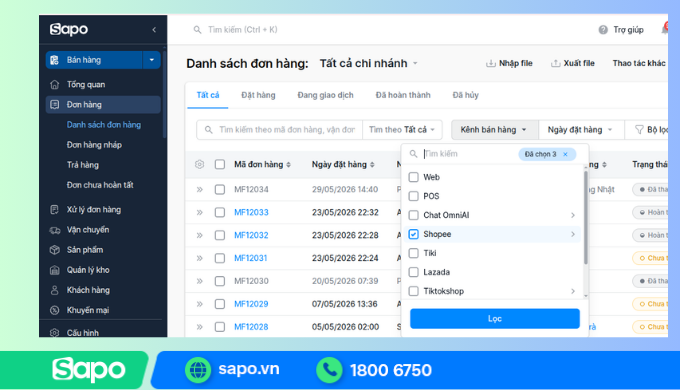Untick the Shopee channel checkbox
The image size is (680, 390).
pos(414,234)
